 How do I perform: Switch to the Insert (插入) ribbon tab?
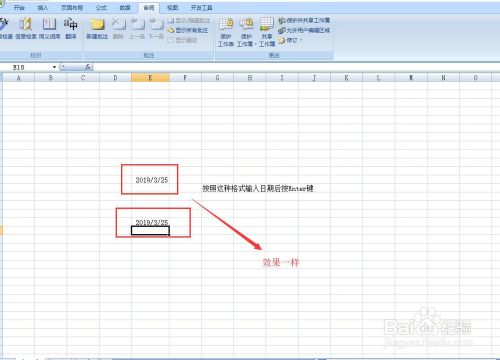[x=43, y=8]
